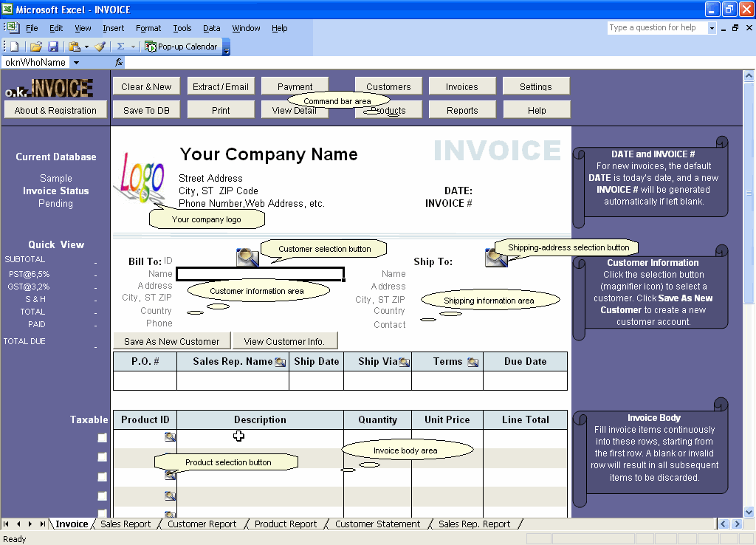Viewport: 756px width, 545px height.
Task: Click the Save To DB button
Action: pos(146,109)
